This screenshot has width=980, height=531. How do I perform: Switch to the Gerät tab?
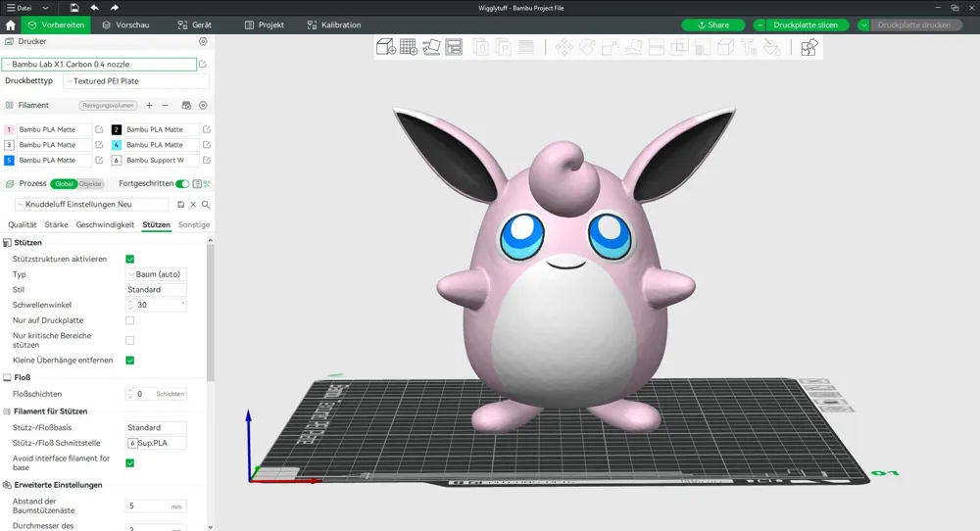coord(194,25)
